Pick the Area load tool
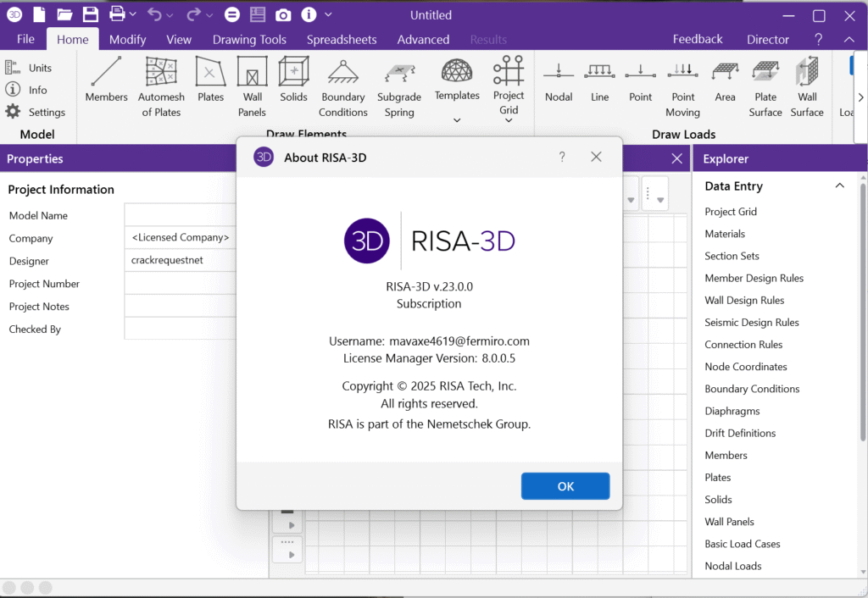868x598 pixels. (726, 80)
